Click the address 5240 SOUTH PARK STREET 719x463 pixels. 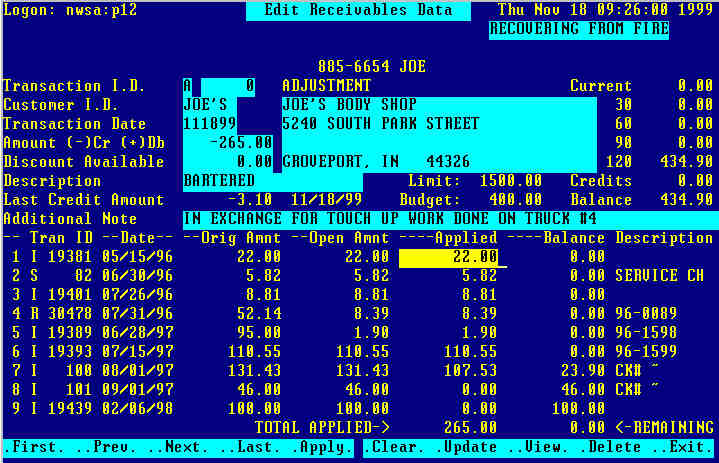pyautogui.click(x=381, y=124)
